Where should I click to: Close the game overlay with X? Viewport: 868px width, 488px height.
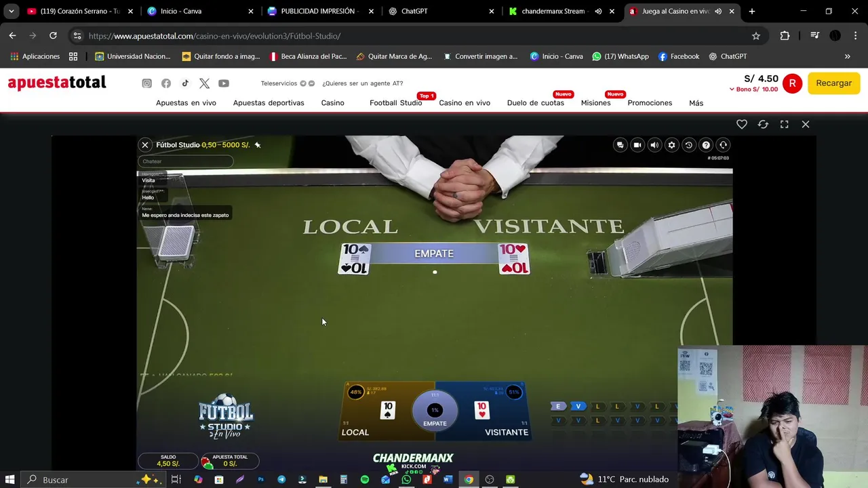coord(806,124)
